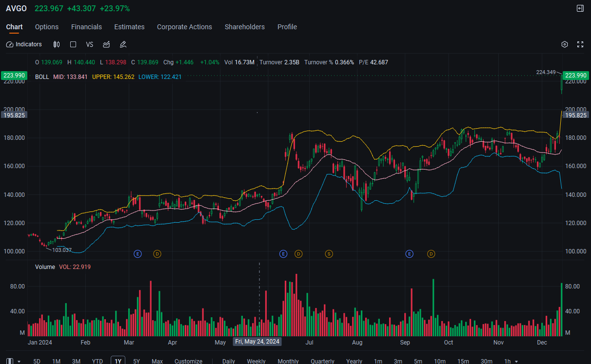Image resolution: width=591 pixels, height=364 pixels.
Task: Expand the 1h interval dropdown arrow
Action: point(516,361)
